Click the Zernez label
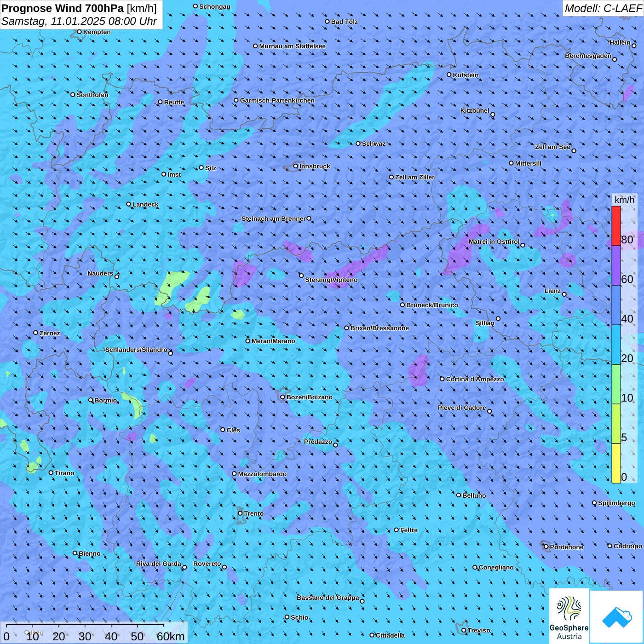The width and height of the screenshot is (644, 644). pyautogui.click(x=50, y=333)
